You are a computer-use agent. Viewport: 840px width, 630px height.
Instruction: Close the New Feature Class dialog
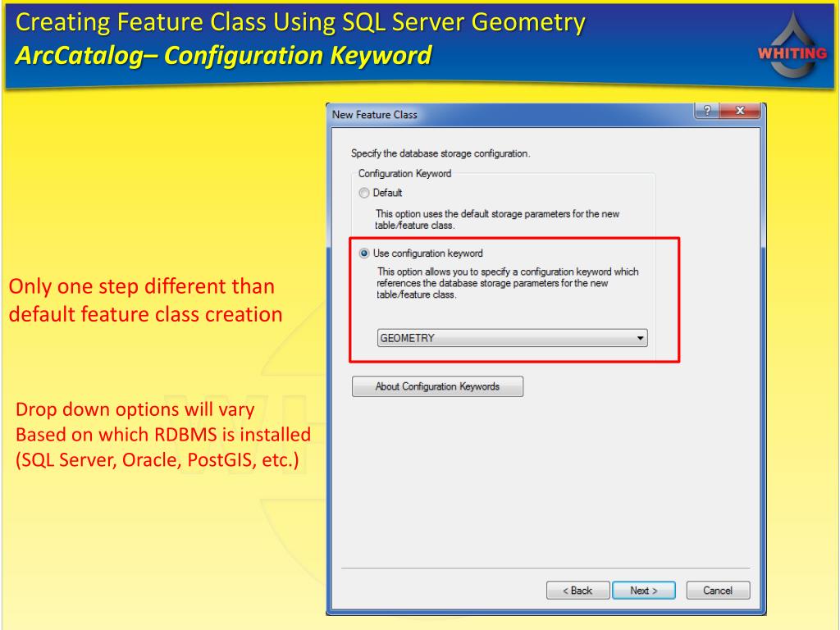(740, 111)
